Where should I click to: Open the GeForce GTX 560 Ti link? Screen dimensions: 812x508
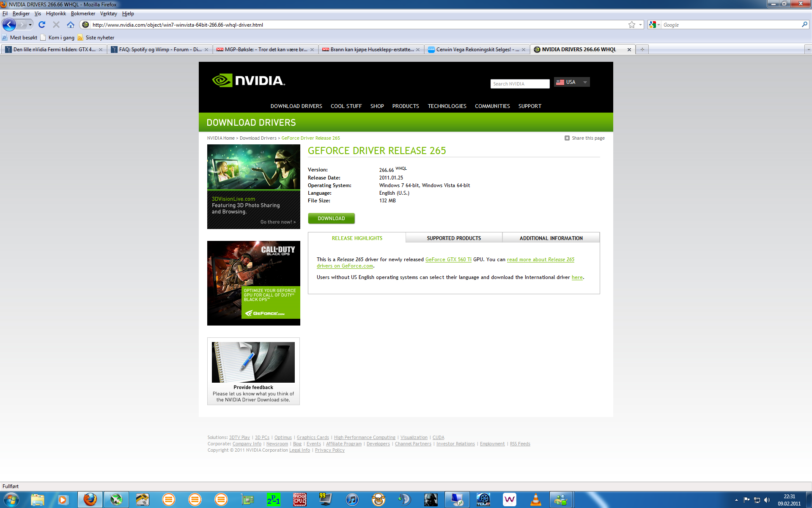pyautogui.click(x=448, y=260)
